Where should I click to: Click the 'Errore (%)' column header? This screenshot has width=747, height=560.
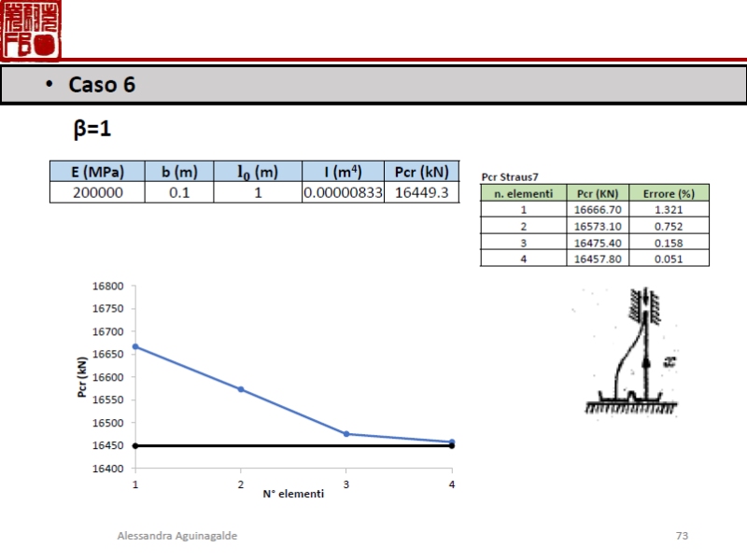[669, 193]
